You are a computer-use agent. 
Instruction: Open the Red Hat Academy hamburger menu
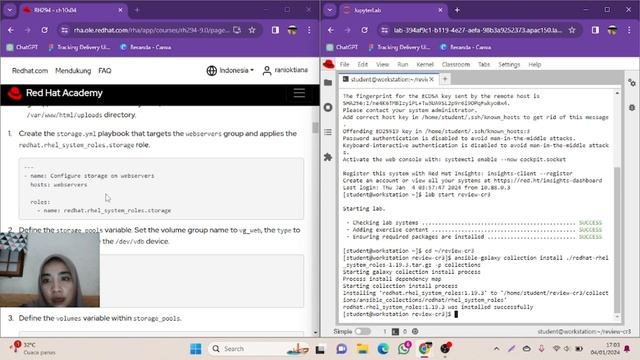[x=299, y=93]
